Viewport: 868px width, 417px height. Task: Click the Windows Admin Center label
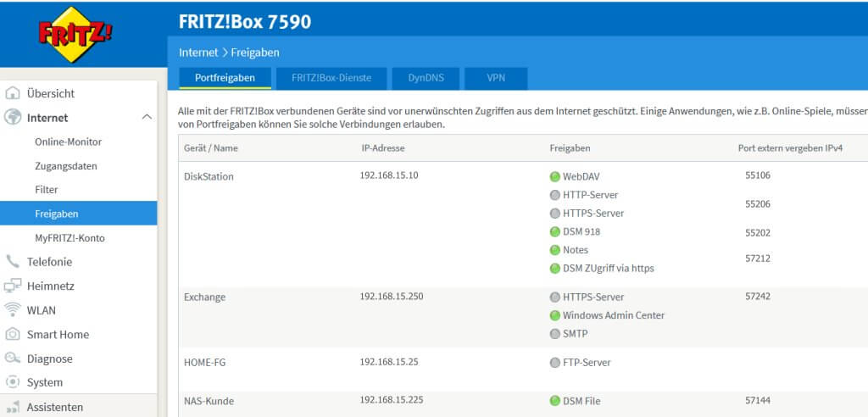(614, 315)
